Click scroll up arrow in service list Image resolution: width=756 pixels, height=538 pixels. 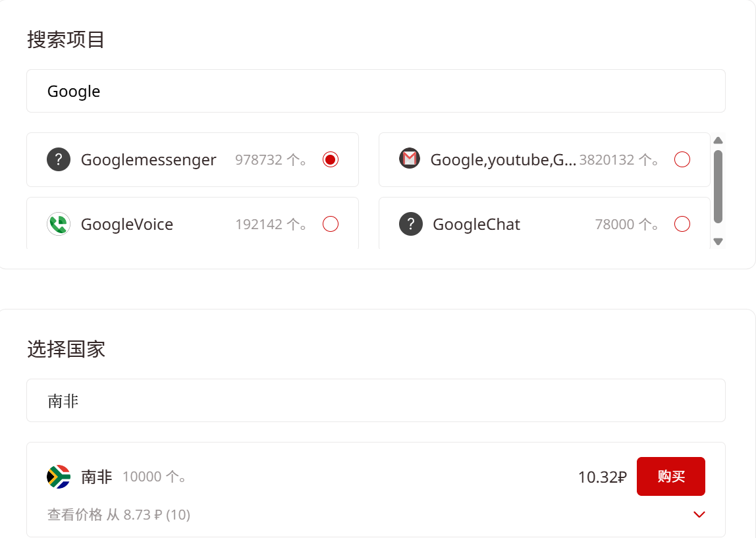(x=718, y=140)
